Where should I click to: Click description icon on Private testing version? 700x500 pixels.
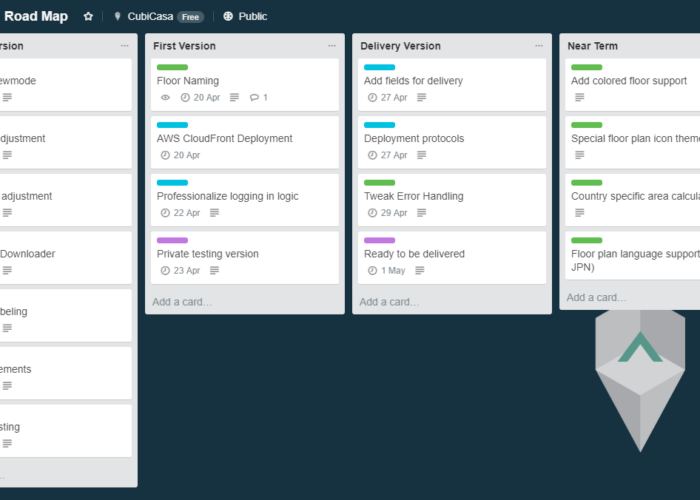coord(214,270)
